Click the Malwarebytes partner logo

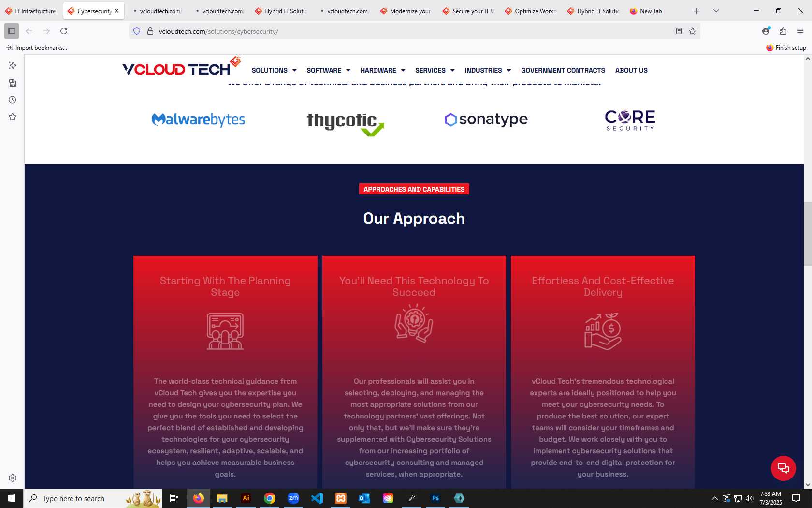point(198,120)
